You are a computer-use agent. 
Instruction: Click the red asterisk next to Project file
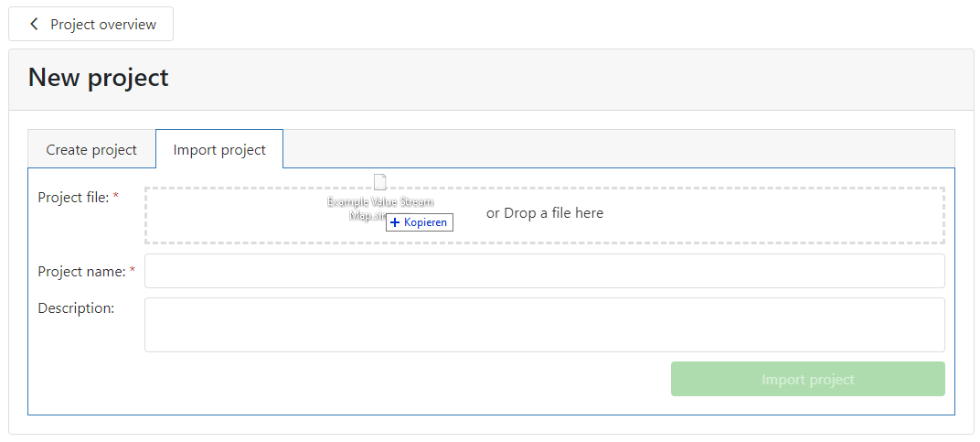pos(116,197)
